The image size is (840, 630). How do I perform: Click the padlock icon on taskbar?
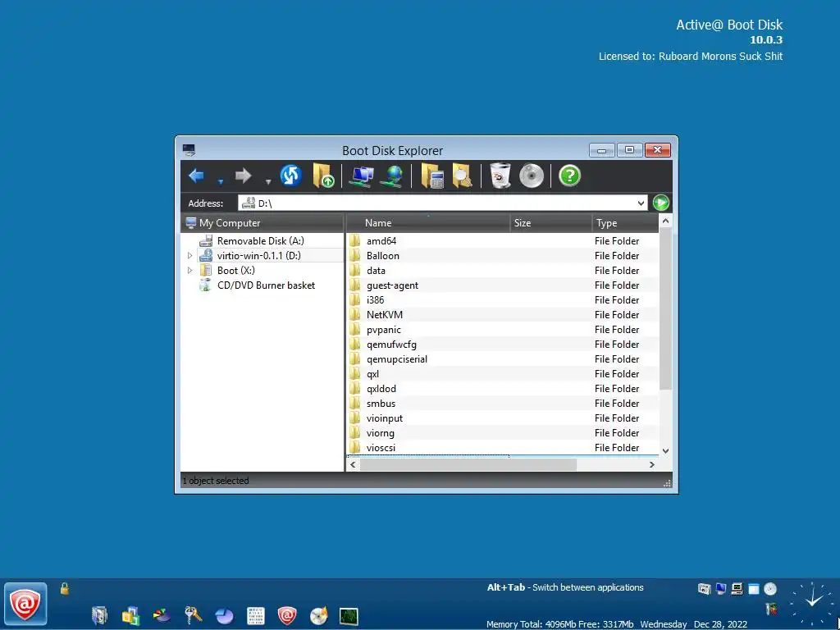(x=64, y=589)
